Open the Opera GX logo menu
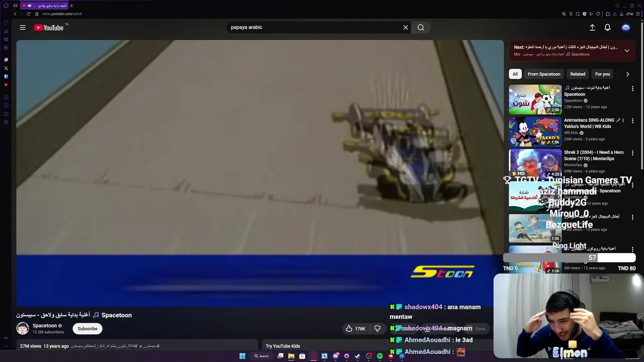The height and width of the screenshot is (362, 644). [6, 6]
